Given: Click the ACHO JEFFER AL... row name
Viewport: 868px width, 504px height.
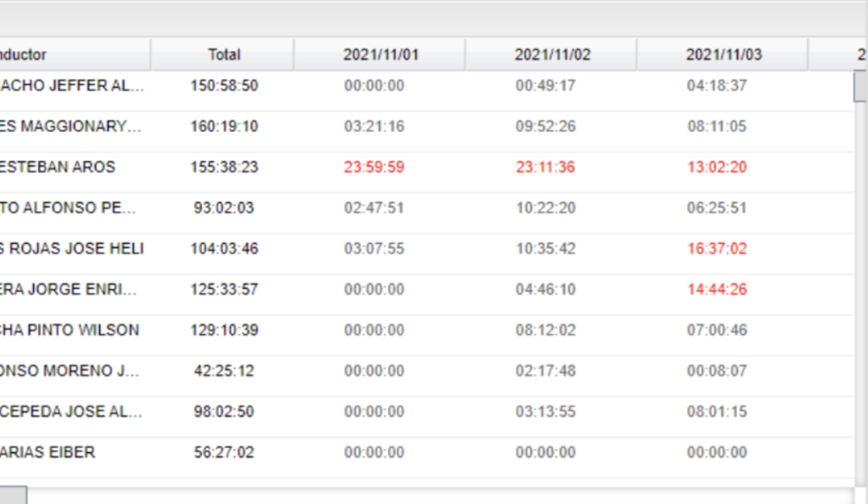Looking at the screenshot, I should 72,86.
